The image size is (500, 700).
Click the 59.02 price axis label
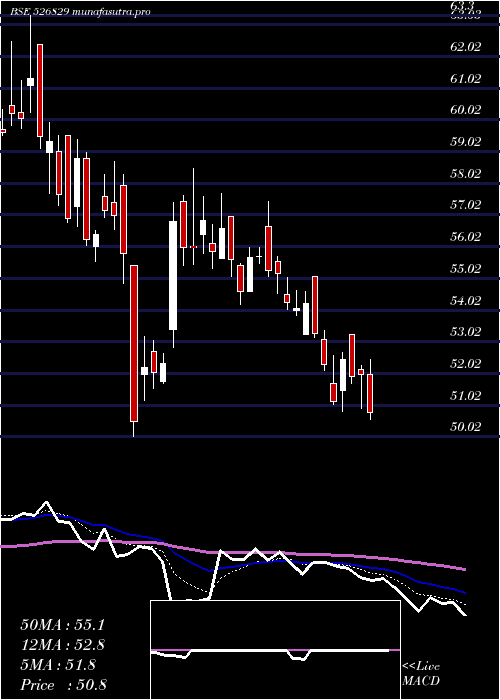466,142
